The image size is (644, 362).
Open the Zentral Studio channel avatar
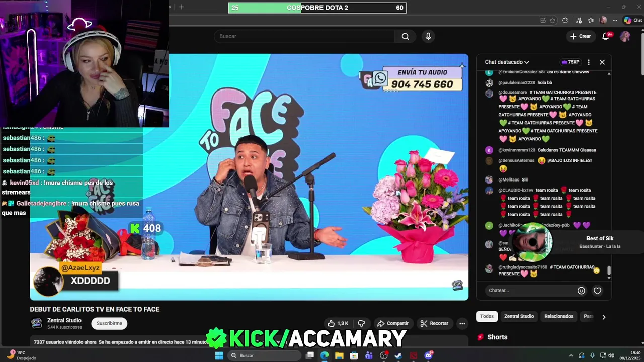pos(37,323)
